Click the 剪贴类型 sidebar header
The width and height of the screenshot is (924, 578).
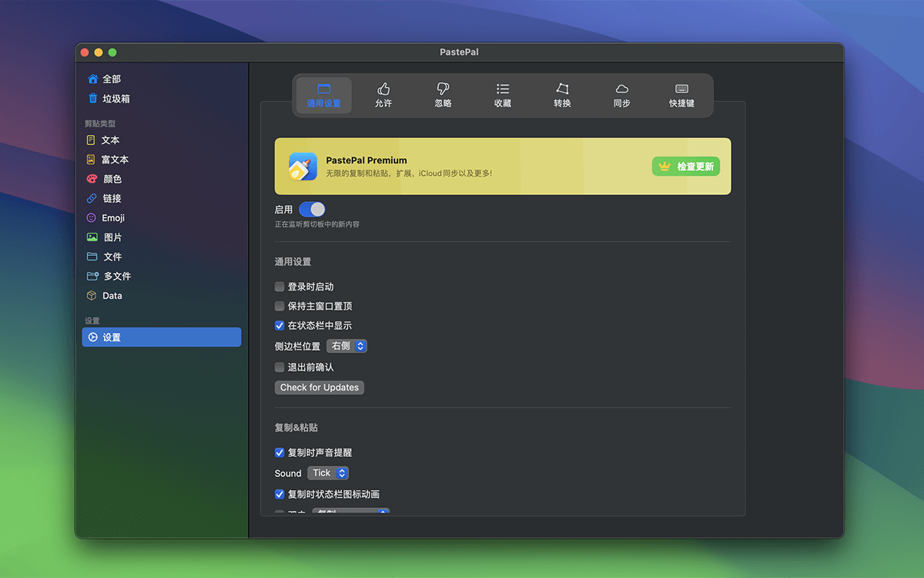pos(100,123)
